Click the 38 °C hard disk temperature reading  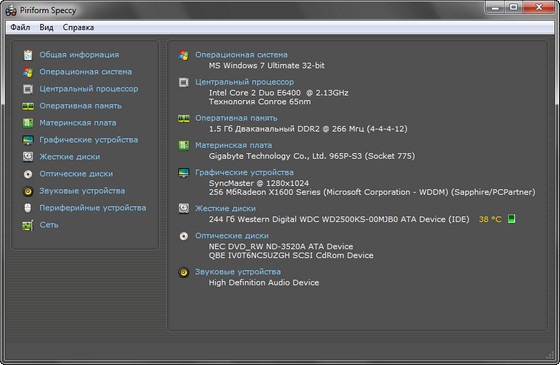pos(490,219)
